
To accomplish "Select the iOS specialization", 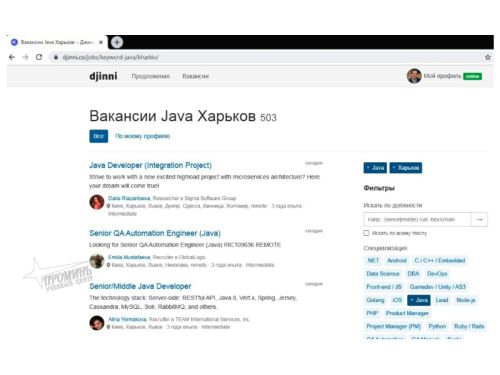I will click(x=397, y=300).
